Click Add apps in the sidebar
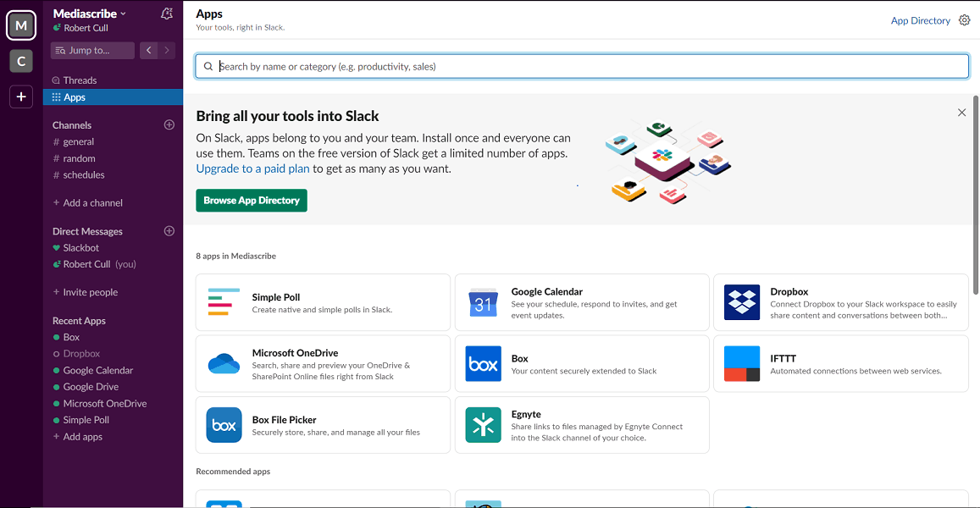 click(x=78, y=437)
